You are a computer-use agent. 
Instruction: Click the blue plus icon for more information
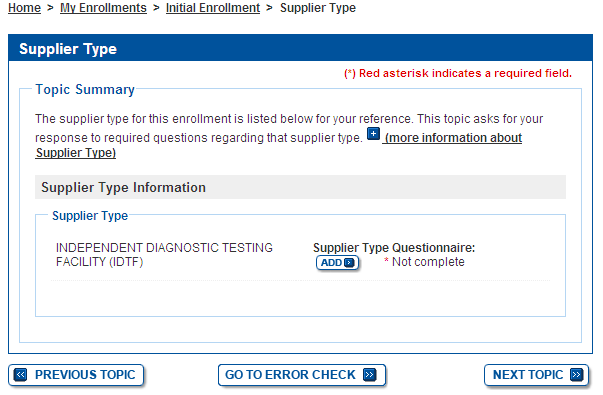373,134
